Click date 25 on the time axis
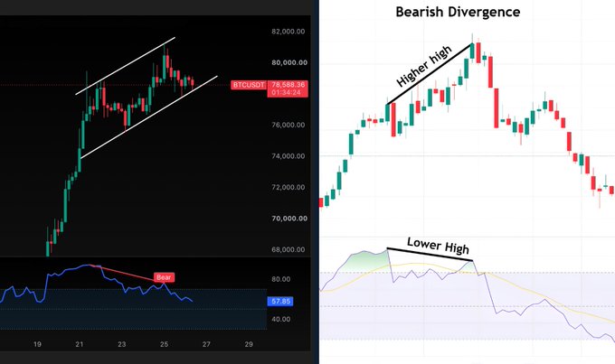 [x=165, y=344]
